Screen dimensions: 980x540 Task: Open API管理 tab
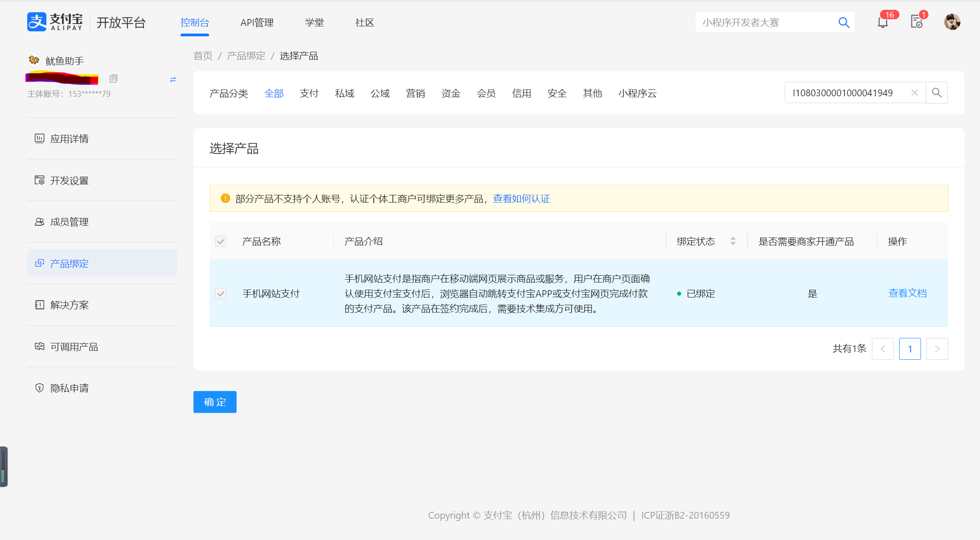click(257, 22)
